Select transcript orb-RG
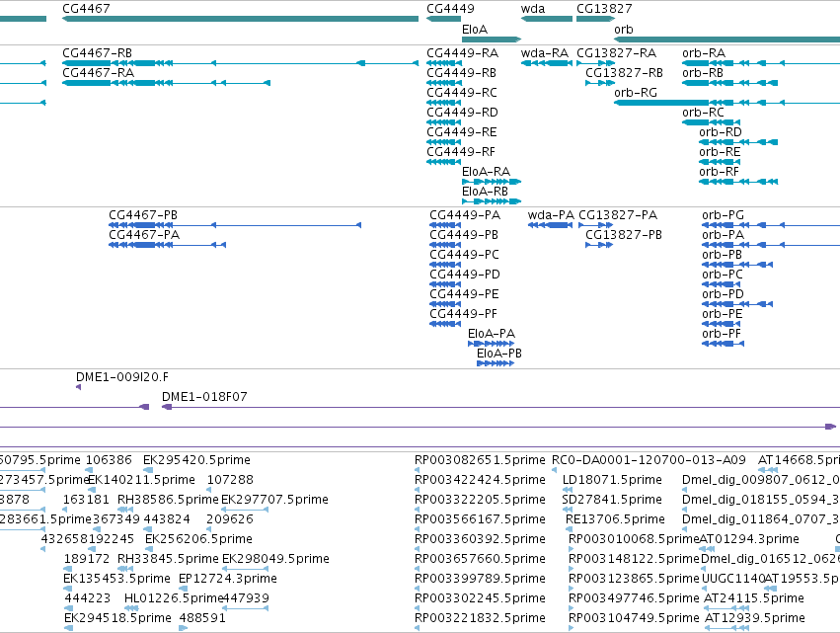The width and height of the screenshot is (840, 633). coord(726,103)
